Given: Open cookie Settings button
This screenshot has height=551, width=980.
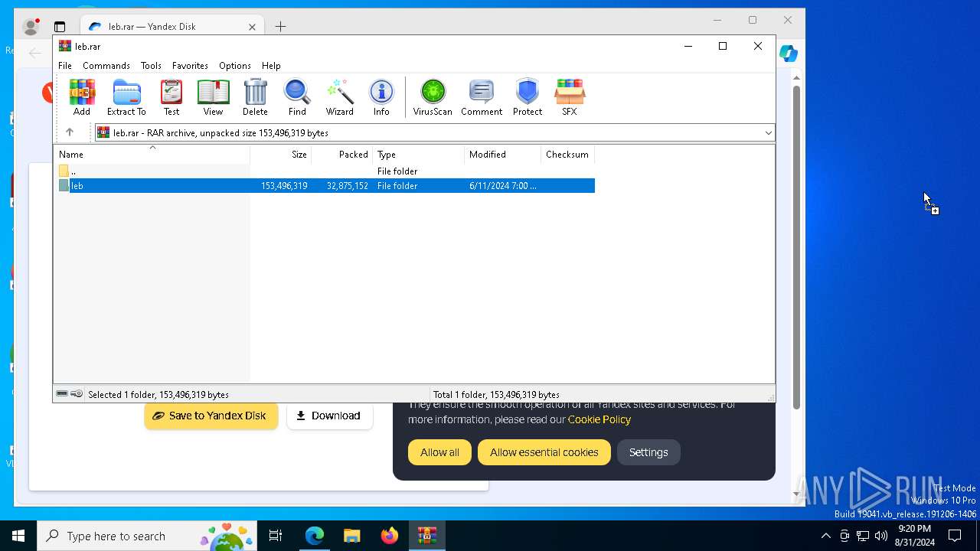Looking at the screenshot, I should tap(648, 452).
